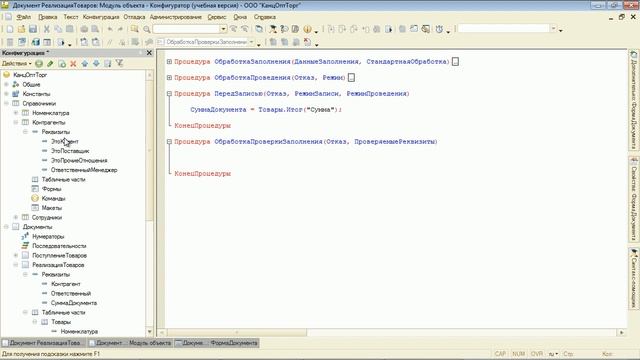Open the search text combo box arrow
640x360 pixels.
[x=223, y=29]
